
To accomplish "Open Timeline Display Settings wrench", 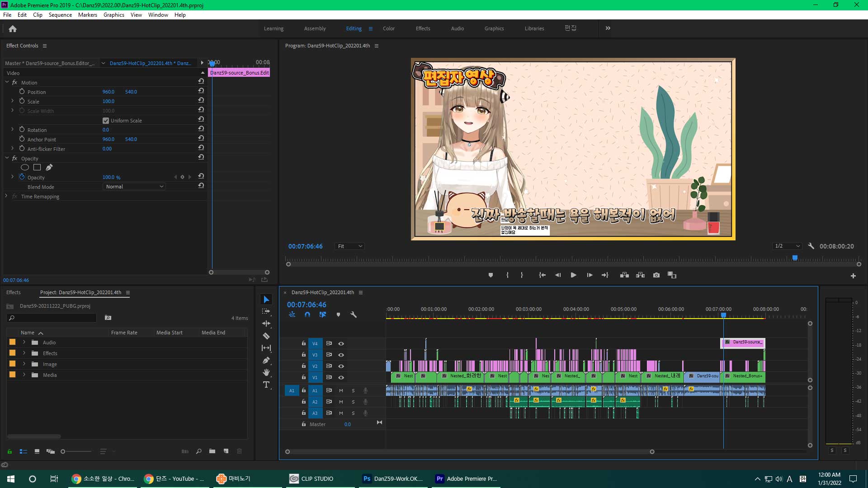I will tap(354, 314).
